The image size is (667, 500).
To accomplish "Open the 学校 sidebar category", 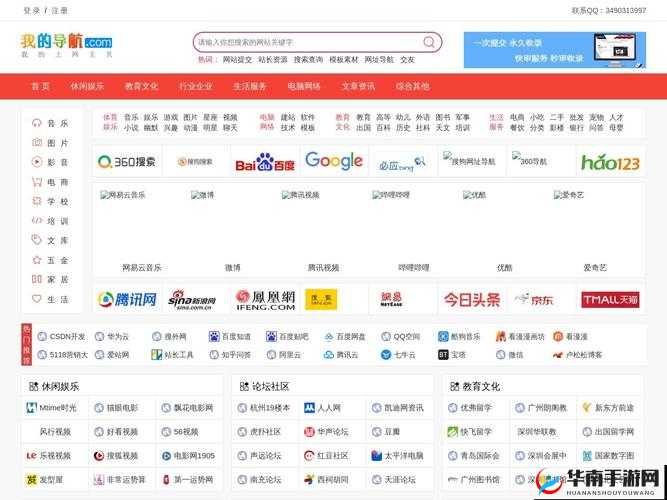I will point(51,202).
